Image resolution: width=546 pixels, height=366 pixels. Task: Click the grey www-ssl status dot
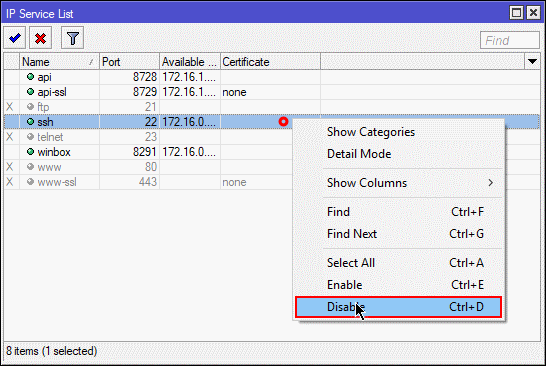[30, 181]
